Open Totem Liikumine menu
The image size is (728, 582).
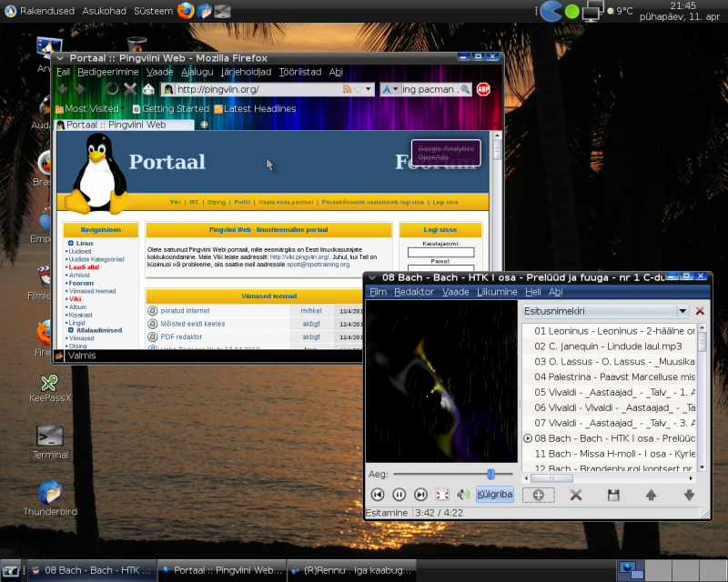pyautogui.click(x=497, y=292)
